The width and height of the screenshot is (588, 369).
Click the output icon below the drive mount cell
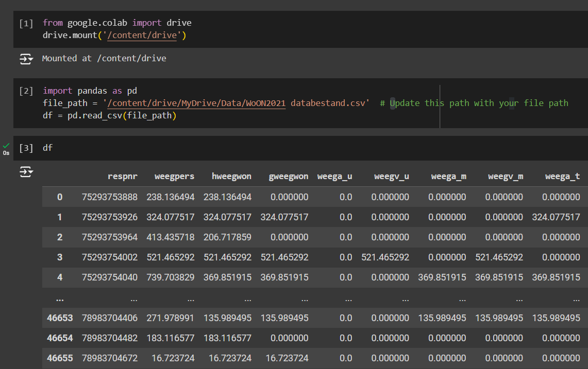[25, 59]
